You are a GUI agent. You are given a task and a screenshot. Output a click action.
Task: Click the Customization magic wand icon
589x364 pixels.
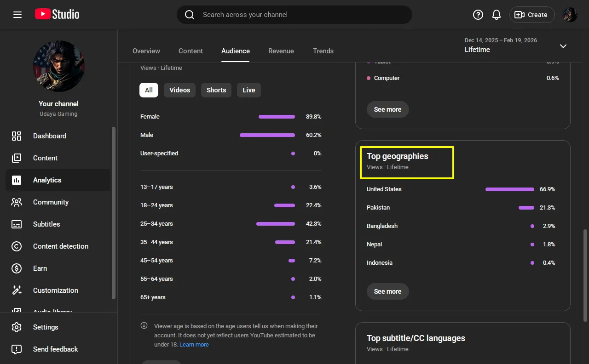(17, 290)
